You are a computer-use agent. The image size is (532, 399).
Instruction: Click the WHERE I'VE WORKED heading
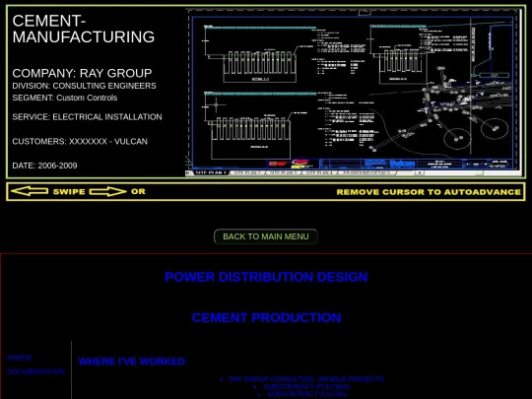[132, 362]
